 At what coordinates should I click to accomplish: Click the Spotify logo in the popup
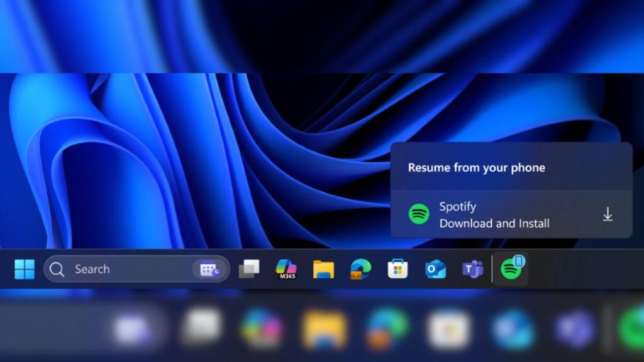click(419, 214)
